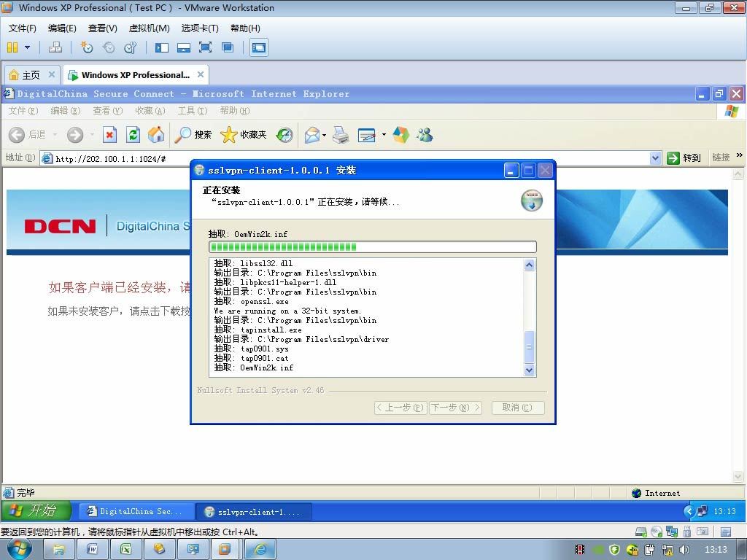
Task: Click installer progress bar
Action: click(373, 246)
